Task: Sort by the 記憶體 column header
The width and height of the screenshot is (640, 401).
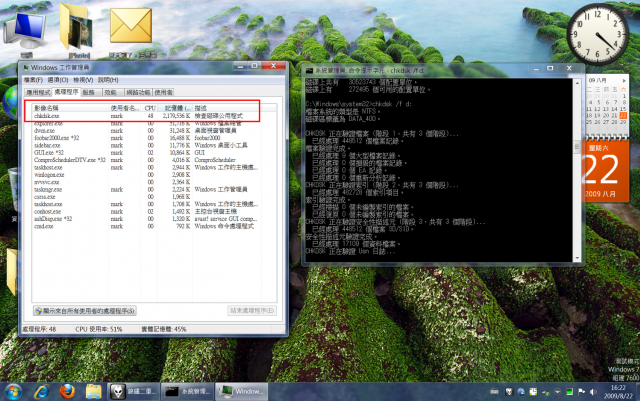Action: [x=175, y=108]
